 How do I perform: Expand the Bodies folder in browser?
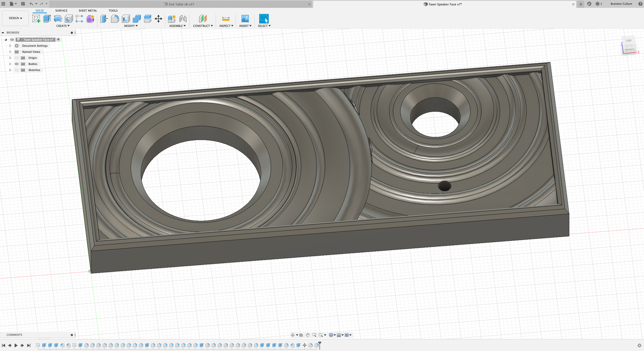[x=10, y=64]
